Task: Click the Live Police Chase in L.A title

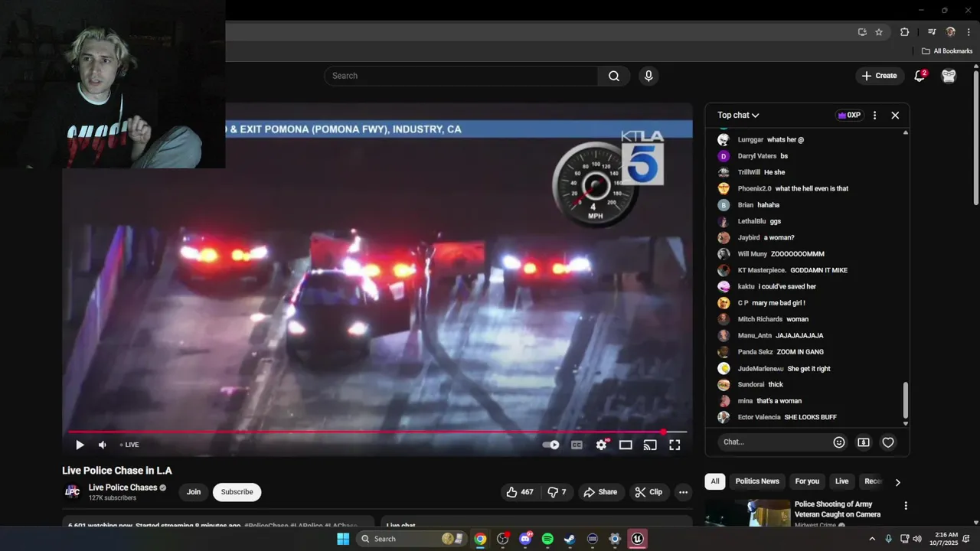Action: pyautogui.click(x=117, y=471)
